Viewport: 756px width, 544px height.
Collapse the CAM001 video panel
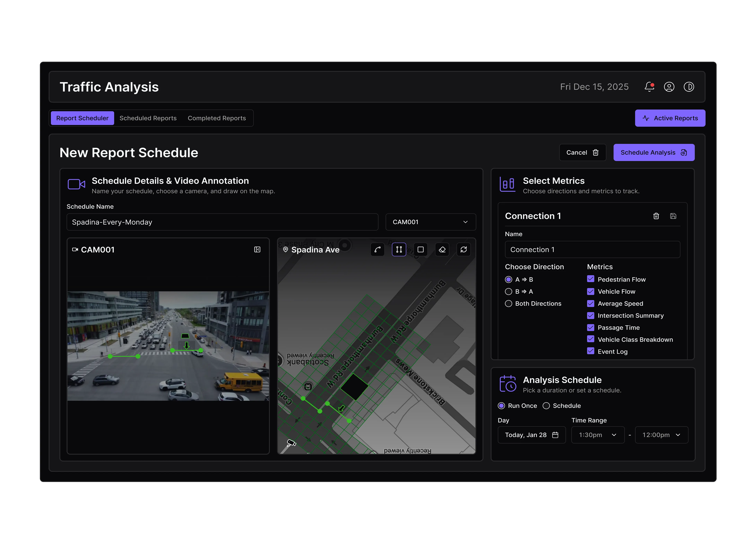[x=257, y=249]
